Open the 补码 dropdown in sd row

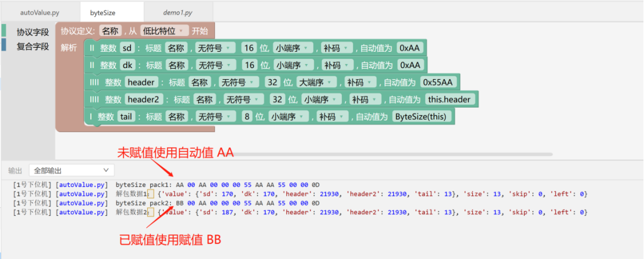pos(337,48)
